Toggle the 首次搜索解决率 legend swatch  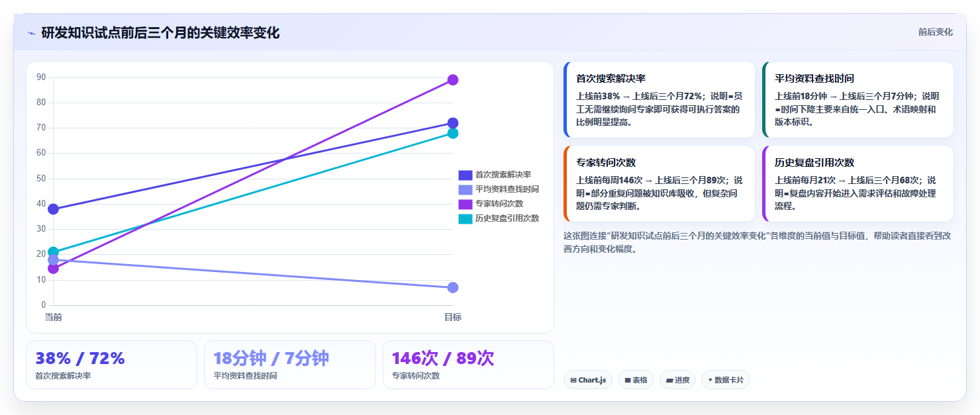[x=465, y=175]
